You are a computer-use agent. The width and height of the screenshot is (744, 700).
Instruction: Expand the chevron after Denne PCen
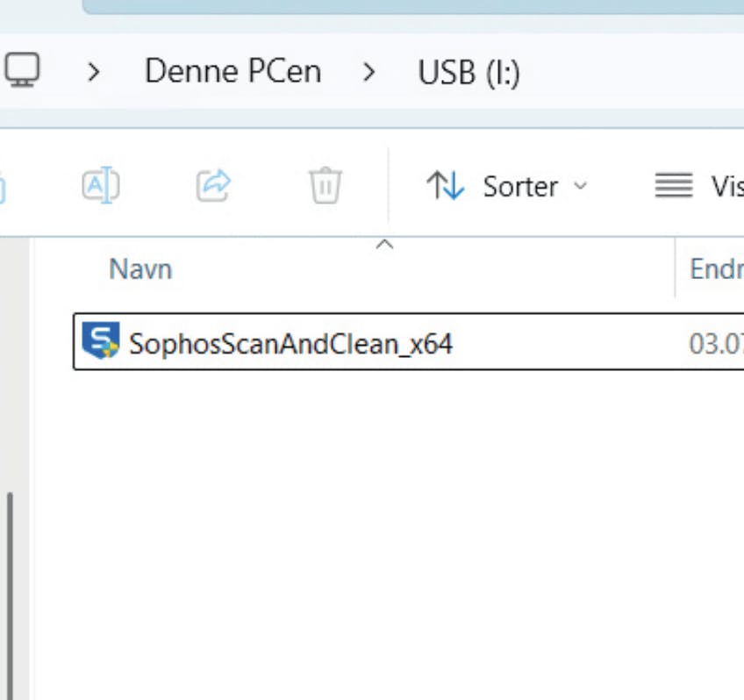coord(368,72)
